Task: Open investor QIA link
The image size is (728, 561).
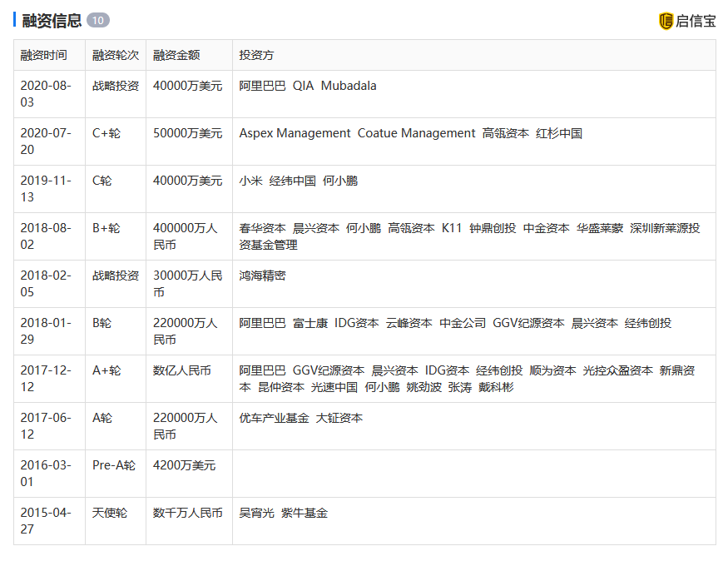Action: tap(303, 86)
